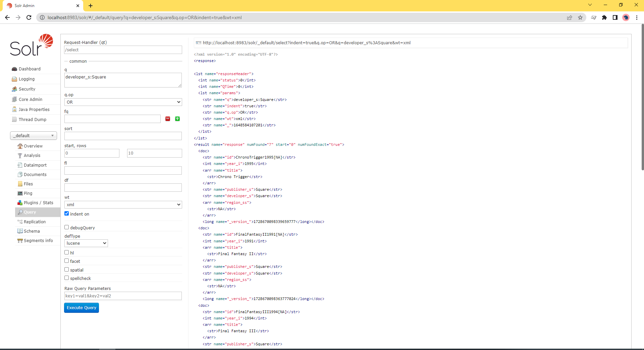Open the q.op dropdown showing OR

tap(123, 102)
